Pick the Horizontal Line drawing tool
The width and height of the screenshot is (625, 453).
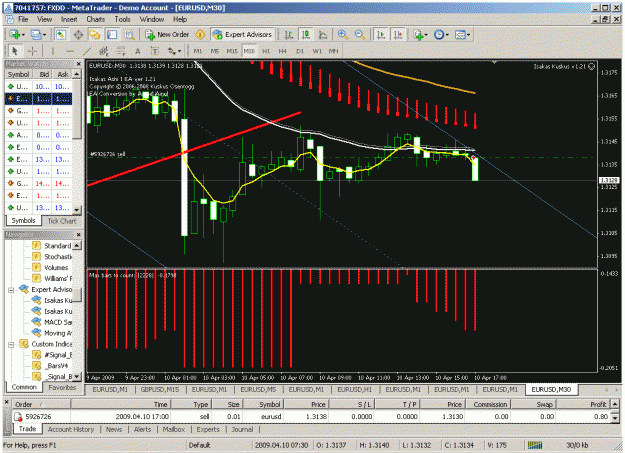click(x=70, y=51)
